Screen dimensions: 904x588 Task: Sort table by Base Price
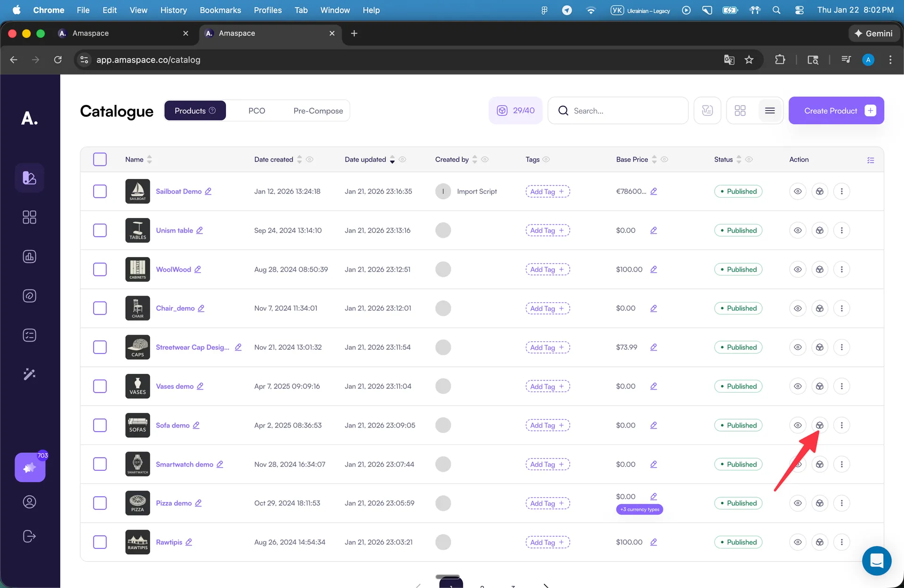[x=654, y=160]
